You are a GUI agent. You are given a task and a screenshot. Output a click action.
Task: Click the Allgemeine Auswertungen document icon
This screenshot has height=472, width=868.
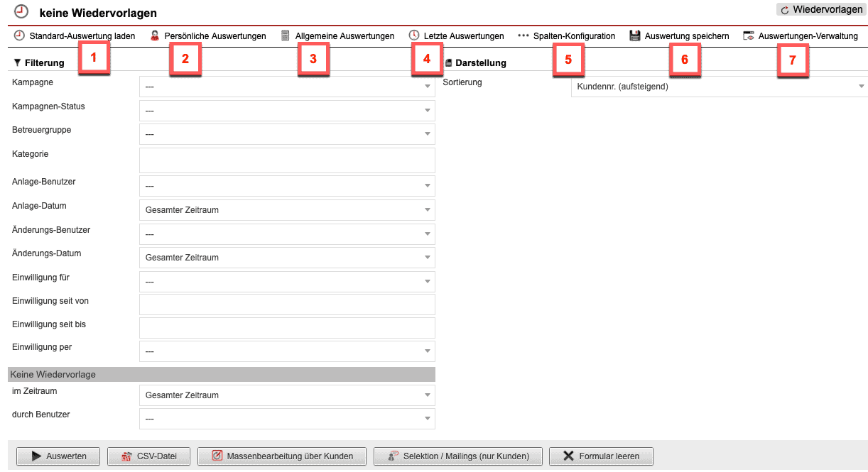(286, 35)
